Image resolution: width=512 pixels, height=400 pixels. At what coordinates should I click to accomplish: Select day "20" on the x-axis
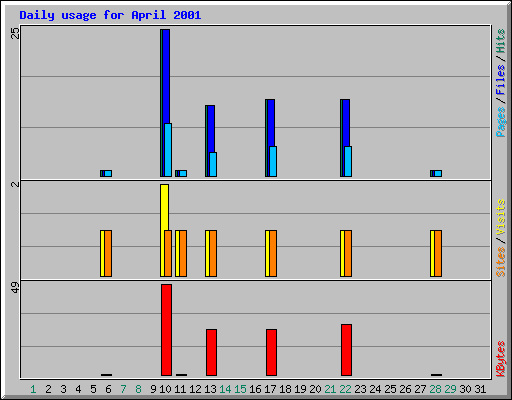tap(315, 389)
